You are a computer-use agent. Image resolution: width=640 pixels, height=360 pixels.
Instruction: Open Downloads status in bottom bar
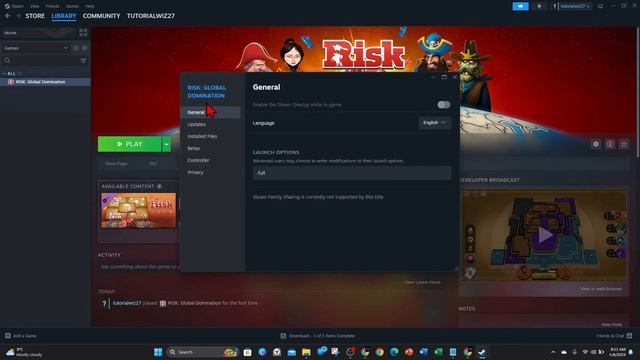tap(318, 336)
